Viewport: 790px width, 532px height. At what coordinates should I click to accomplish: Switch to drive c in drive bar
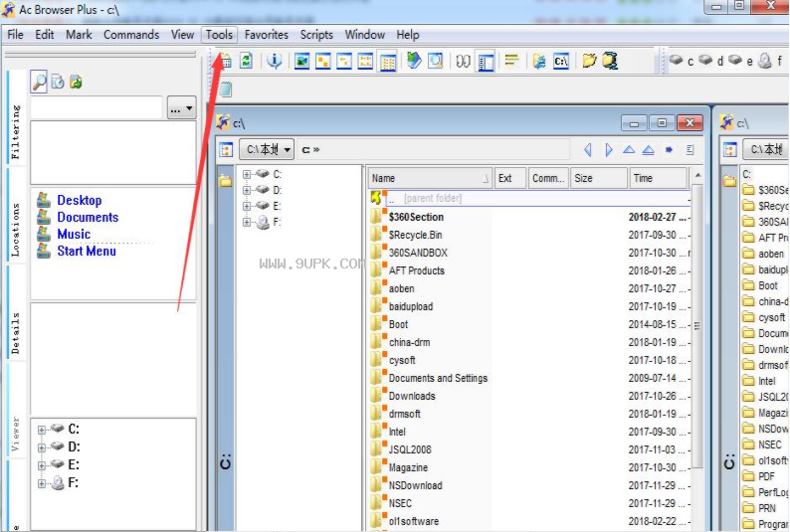682,61
